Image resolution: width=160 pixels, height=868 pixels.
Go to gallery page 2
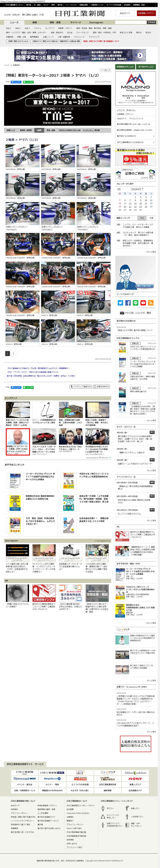pos(13,354)
